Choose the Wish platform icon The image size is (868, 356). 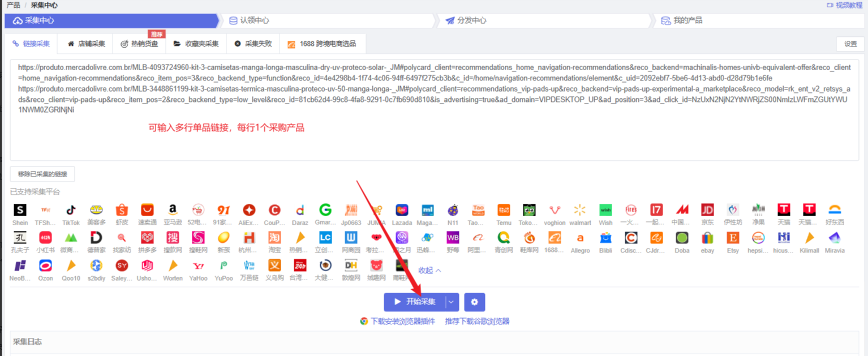point(605,210)
